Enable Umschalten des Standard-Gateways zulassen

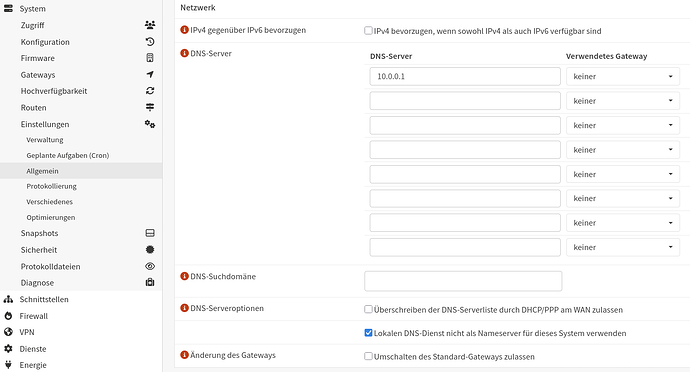[368, 356]
